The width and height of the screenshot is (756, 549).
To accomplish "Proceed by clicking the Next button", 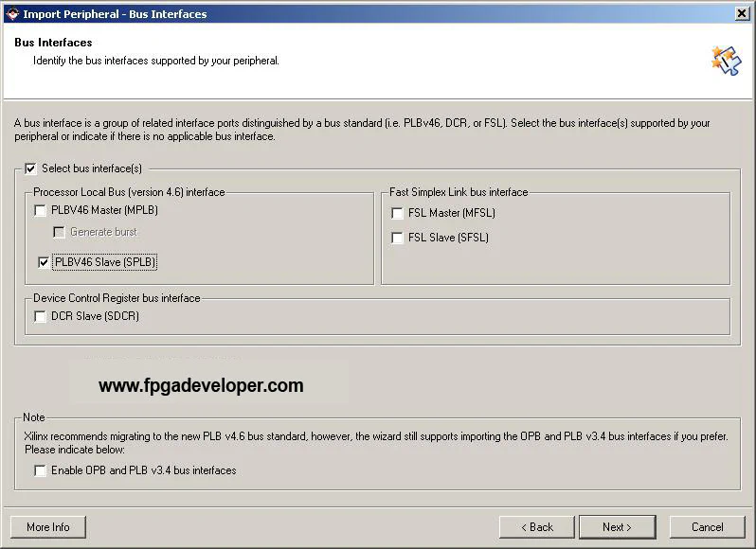I will pos(616,527).
